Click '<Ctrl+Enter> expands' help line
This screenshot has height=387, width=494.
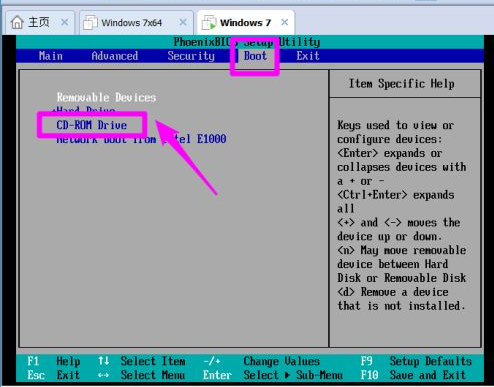395,194
